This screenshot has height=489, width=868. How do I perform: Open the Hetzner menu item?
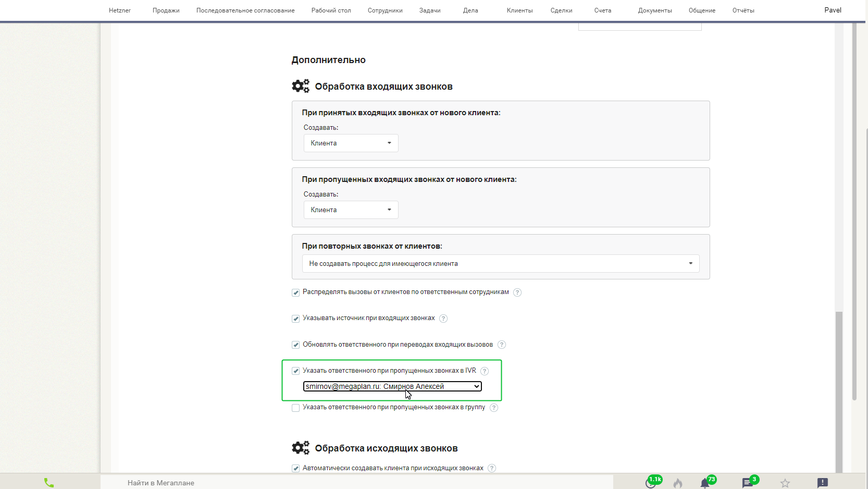(119, 10)
